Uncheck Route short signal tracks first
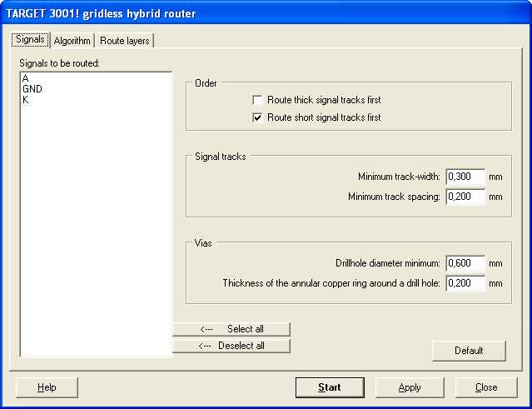 coord(257,117)
